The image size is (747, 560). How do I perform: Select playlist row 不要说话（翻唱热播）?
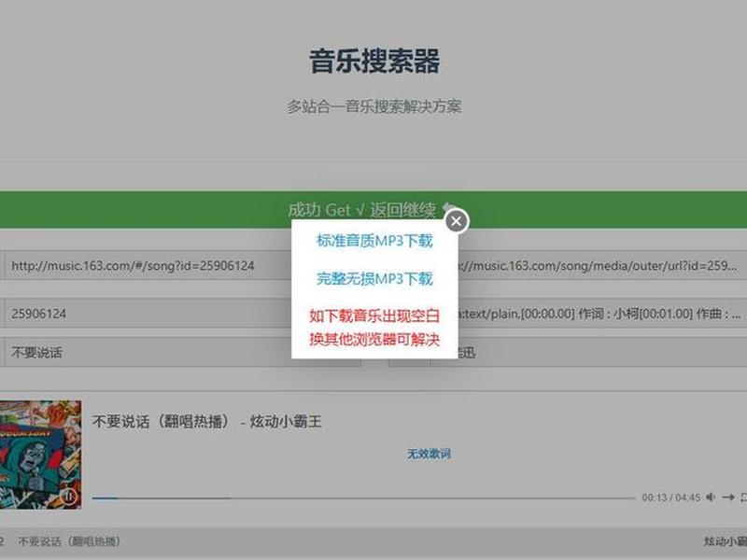point(373,541)
